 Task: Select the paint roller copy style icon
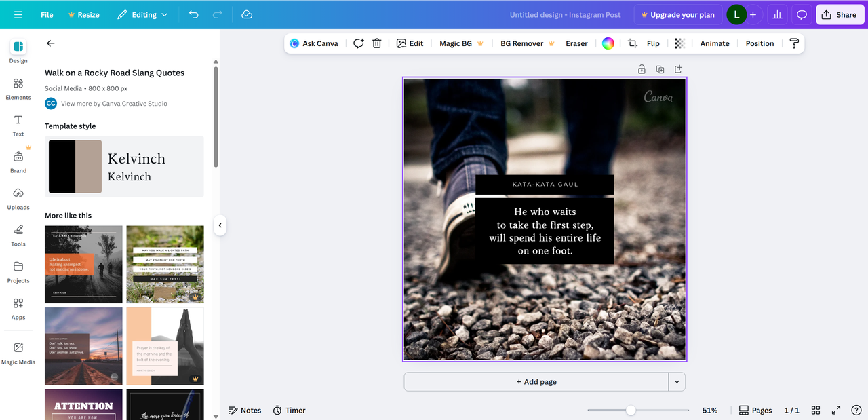[794, 43]
